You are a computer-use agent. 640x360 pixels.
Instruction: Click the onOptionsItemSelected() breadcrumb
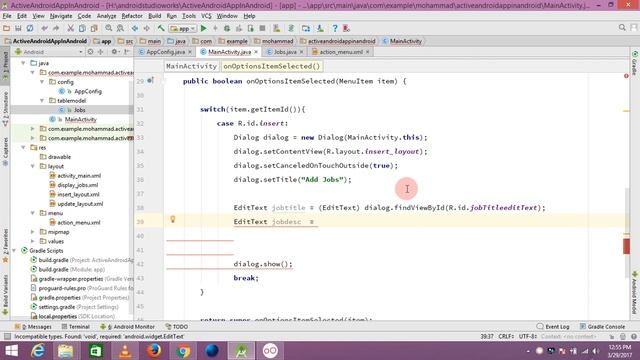pyautogui.click(x=271, y=66)
